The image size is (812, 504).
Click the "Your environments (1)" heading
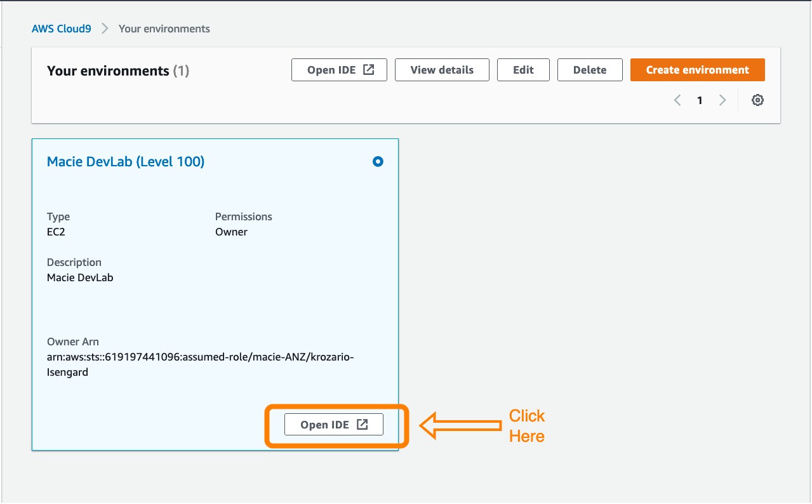[118, 70]
